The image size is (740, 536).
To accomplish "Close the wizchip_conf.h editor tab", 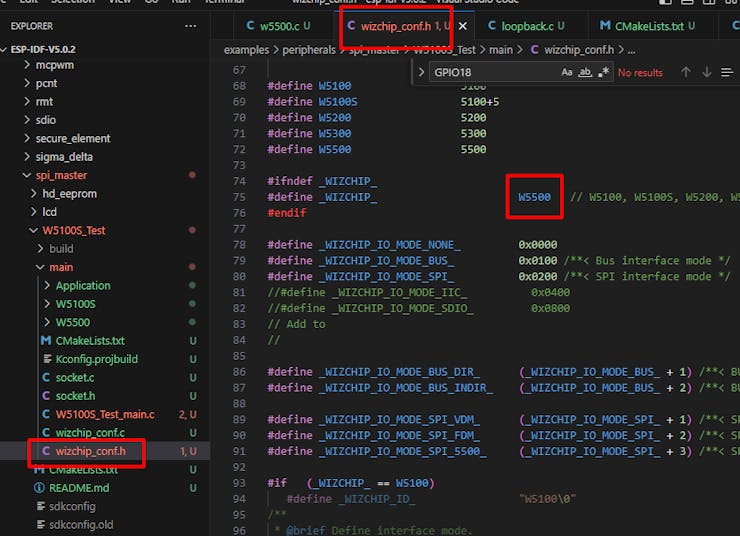I will [464, 26].
